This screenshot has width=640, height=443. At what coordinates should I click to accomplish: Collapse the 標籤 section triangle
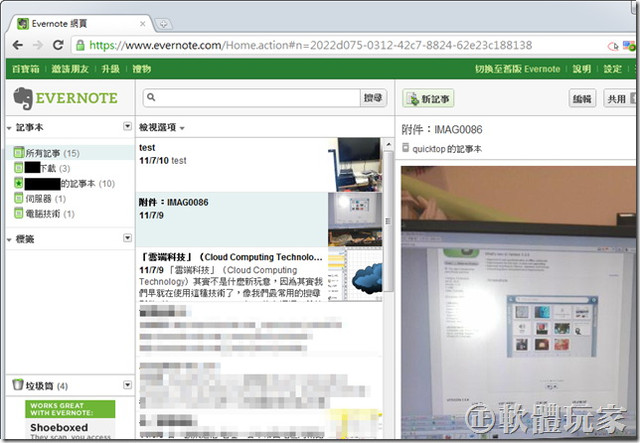click(9, 240)
